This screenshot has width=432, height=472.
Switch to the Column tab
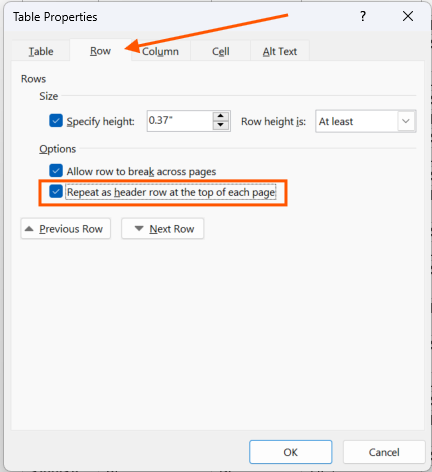click(x=160, y=51)
